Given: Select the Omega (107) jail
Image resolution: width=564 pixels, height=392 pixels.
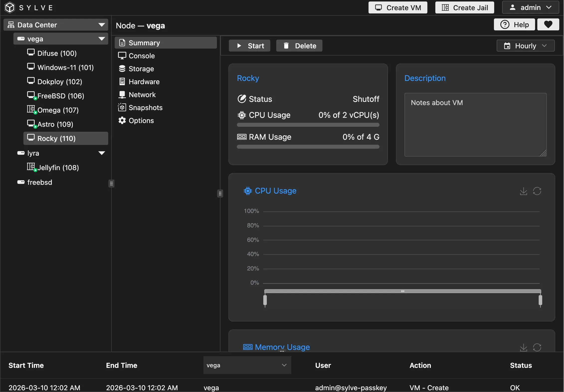Looking at the screenshot, I should tap(58, 110).
